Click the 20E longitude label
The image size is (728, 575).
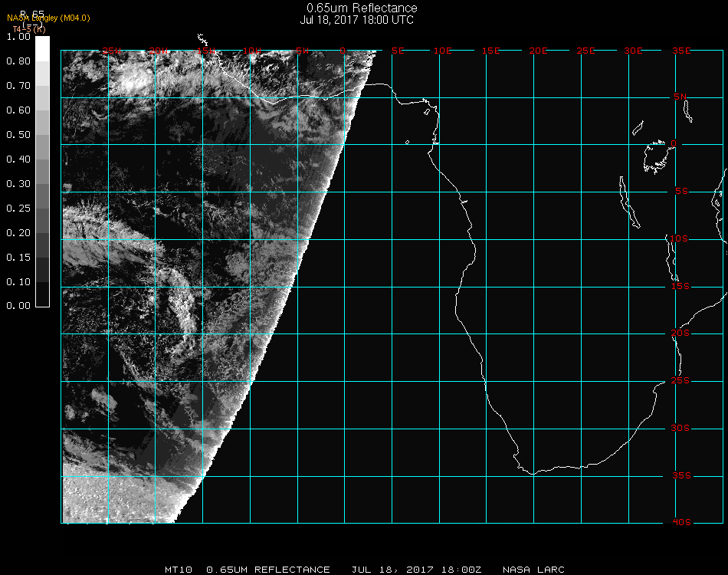[x=538, y=51]
